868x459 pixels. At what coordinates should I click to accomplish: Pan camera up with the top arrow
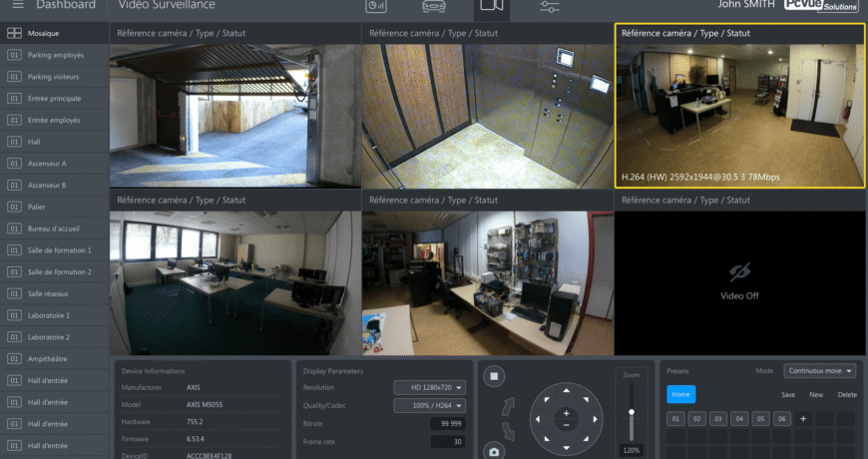point(566,389)
